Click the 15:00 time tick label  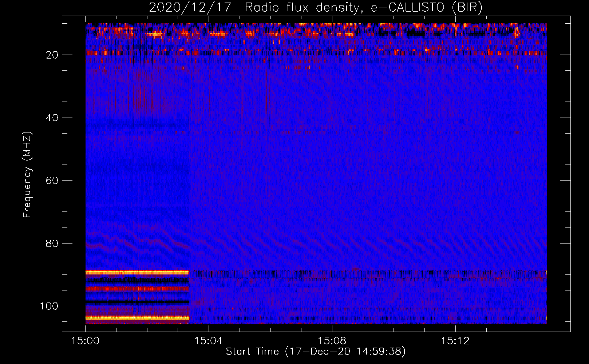click(86, 341)
